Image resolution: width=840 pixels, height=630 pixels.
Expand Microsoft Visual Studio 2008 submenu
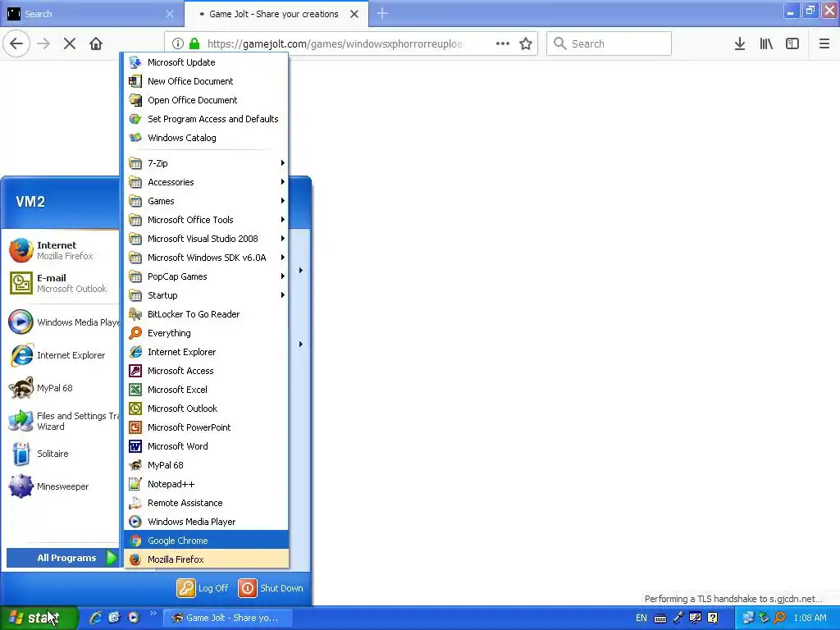[206, 239]
